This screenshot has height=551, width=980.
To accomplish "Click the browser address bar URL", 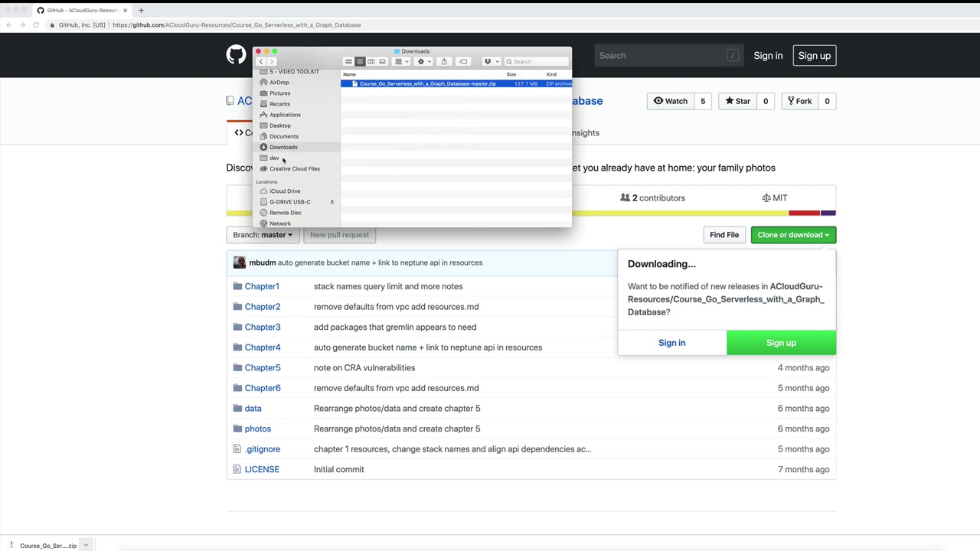I will tap(237, 25).
